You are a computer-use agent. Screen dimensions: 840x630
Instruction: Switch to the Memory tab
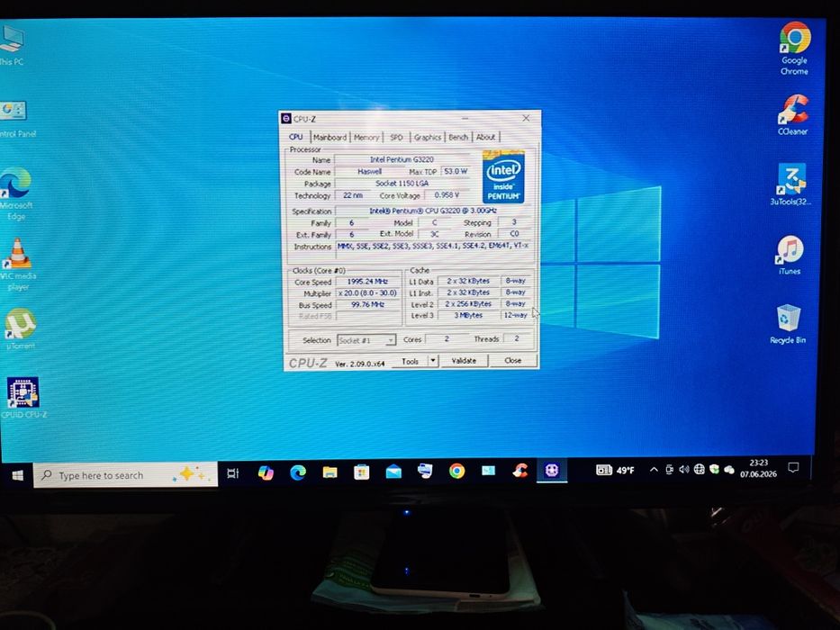point(366,137)
